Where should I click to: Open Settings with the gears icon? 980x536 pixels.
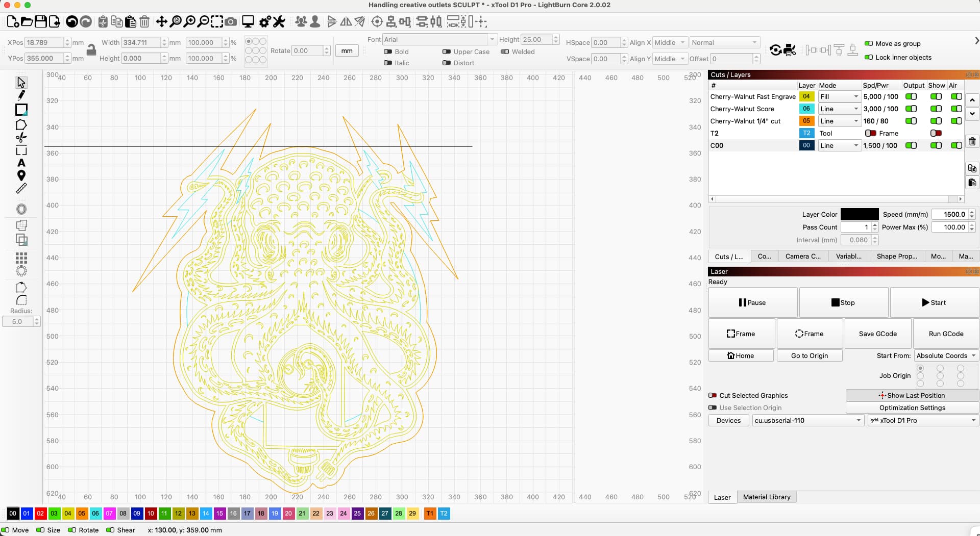pos(265,21)
